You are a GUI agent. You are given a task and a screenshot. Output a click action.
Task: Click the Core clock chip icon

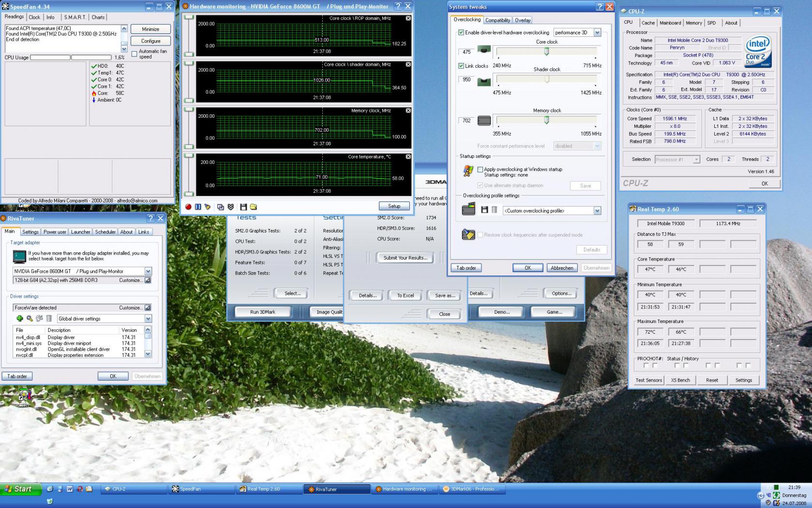[484, 49]
